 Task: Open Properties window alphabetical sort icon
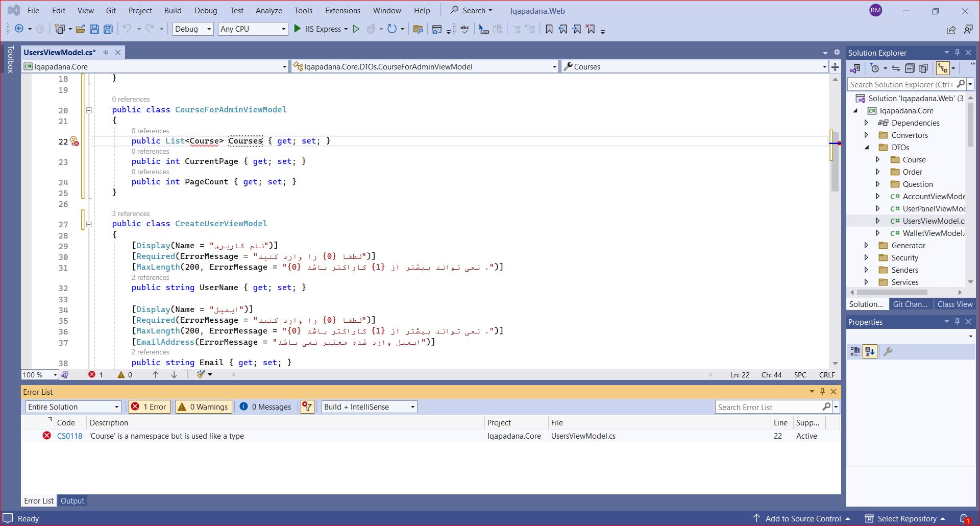[870, 351]
